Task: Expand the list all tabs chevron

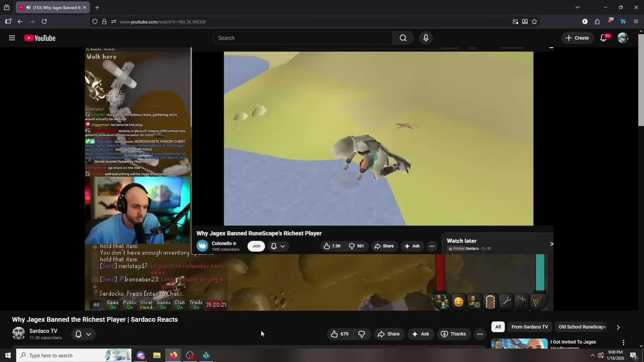Action: pyautogui.click(x=578, y=8)
